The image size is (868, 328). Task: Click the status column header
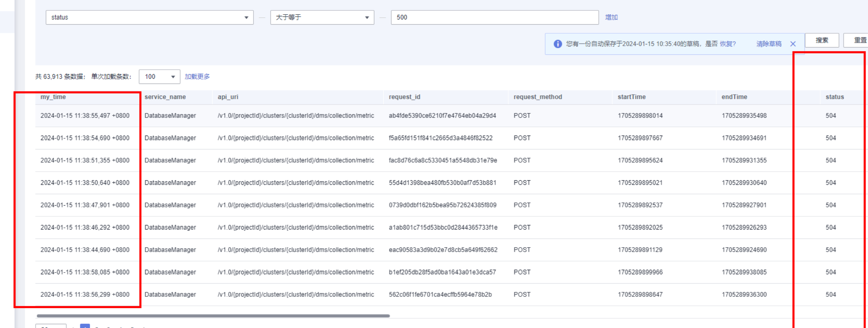pyautogui.click(x=834, y=97)
